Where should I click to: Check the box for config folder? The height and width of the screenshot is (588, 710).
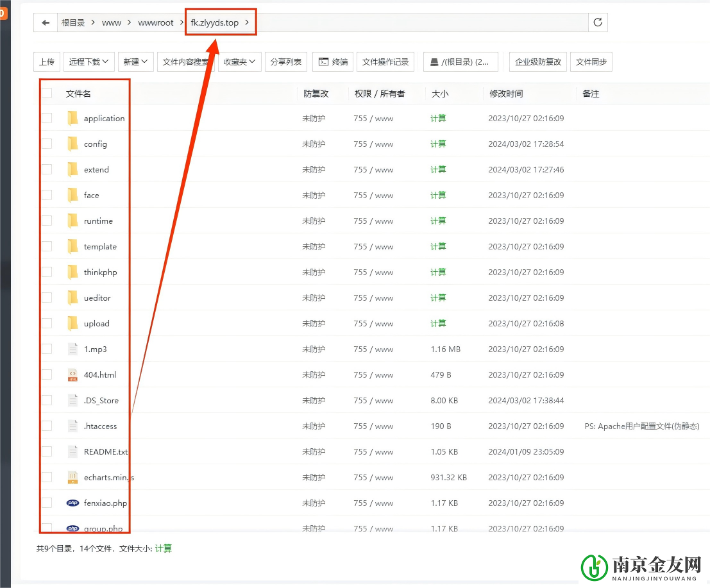click(x=47, y=144)
